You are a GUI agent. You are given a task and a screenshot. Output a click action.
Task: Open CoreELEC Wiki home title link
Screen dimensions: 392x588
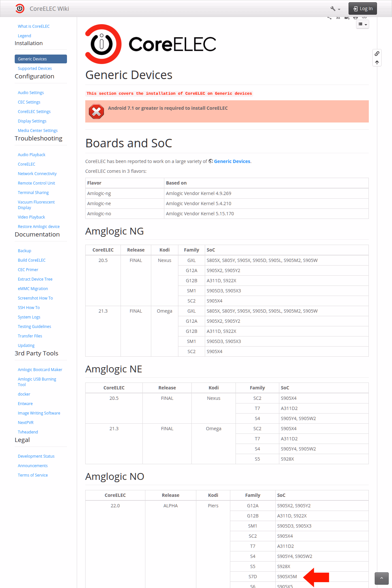tap(49, 9)
